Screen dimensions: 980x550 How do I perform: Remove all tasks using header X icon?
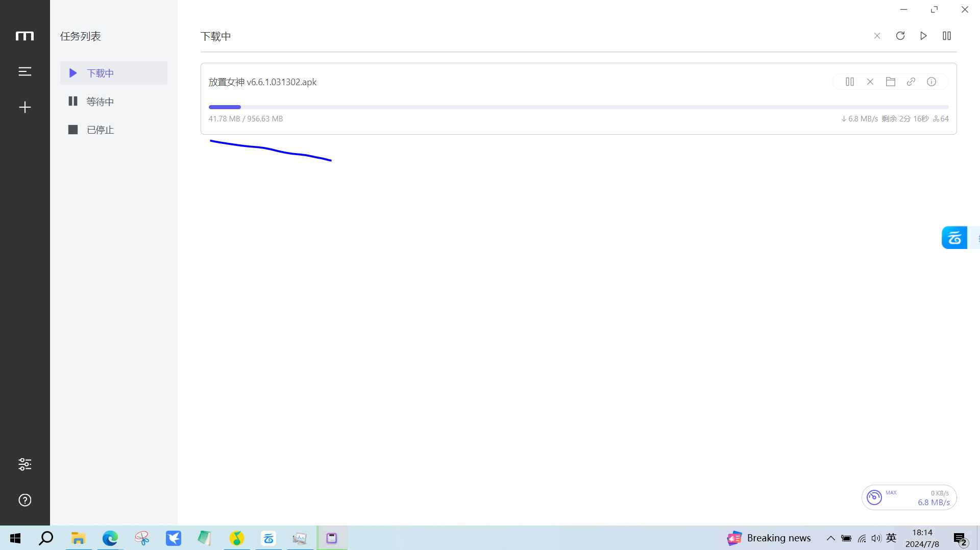(877, 36)
